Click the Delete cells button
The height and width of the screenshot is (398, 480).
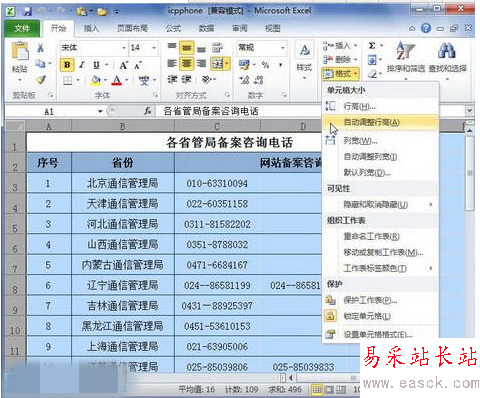click(x=340, y=60)
